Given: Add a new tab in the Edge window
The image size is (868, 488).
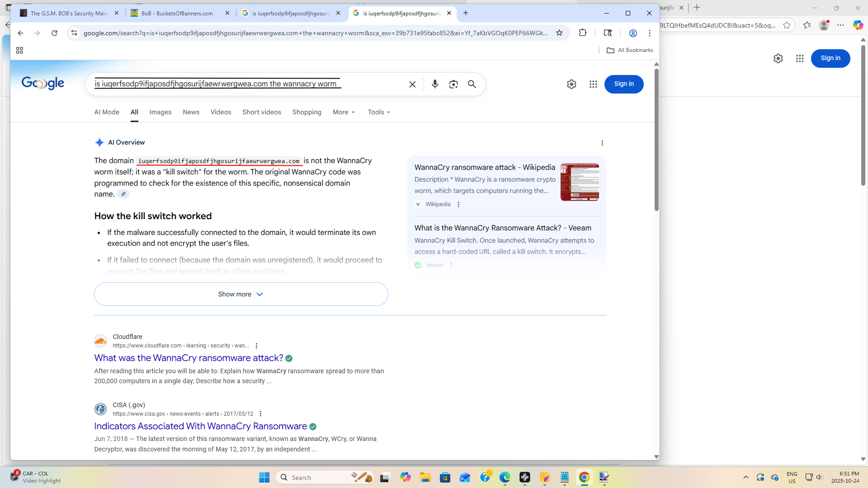Looking at the screenshot, I should 697,7.
